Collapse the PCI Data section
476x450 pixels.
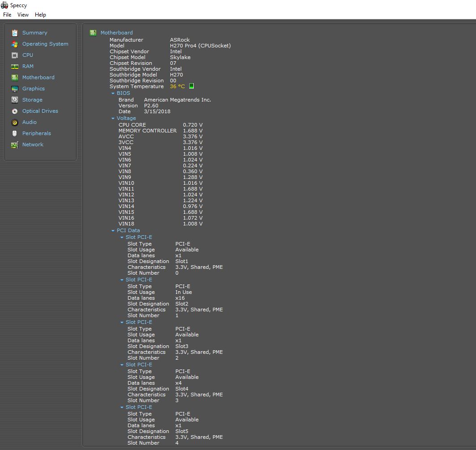(113, 231)
